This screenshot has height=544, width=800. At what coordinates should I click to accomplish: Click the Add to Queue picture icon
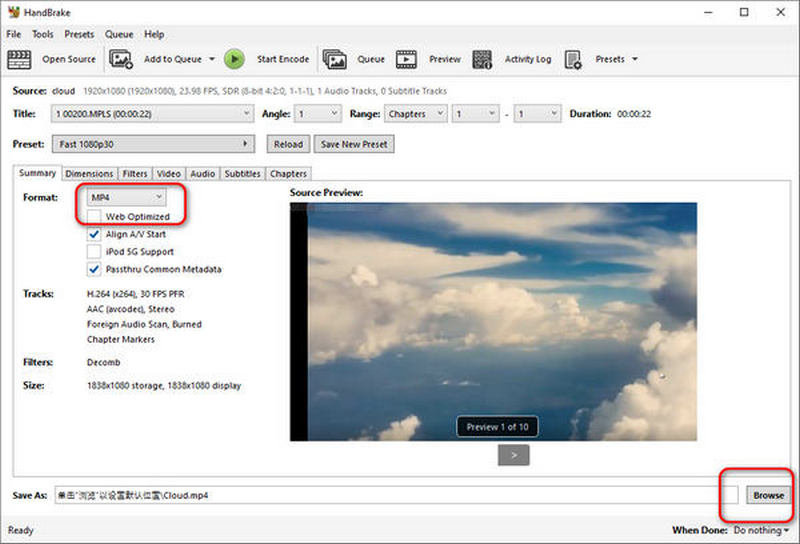121,59
